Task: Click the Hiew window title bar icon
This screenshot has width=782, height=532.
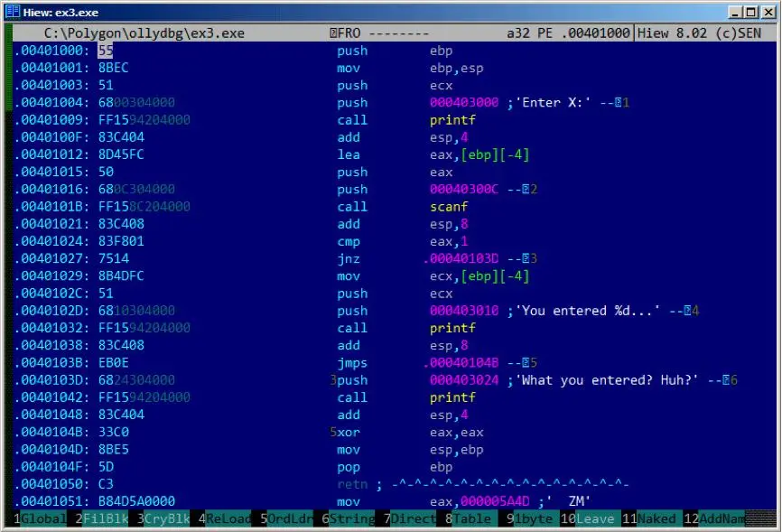Action: [x=13, y=12]
